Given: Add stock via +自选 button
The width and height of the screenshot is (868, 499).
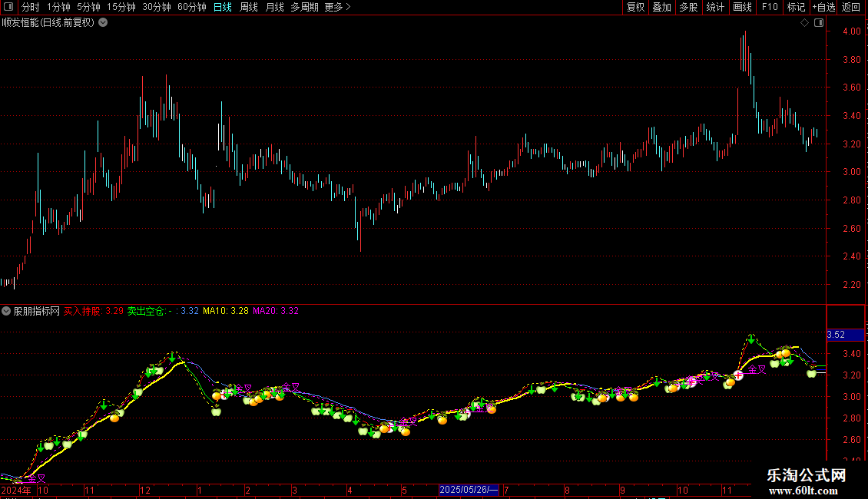Looking at the screenshot, I should tap(823, 7).
